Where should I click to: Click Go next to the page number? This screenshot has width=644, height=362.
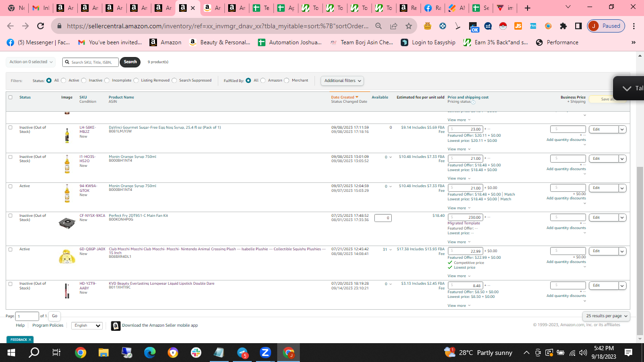(x=55, y=316)
